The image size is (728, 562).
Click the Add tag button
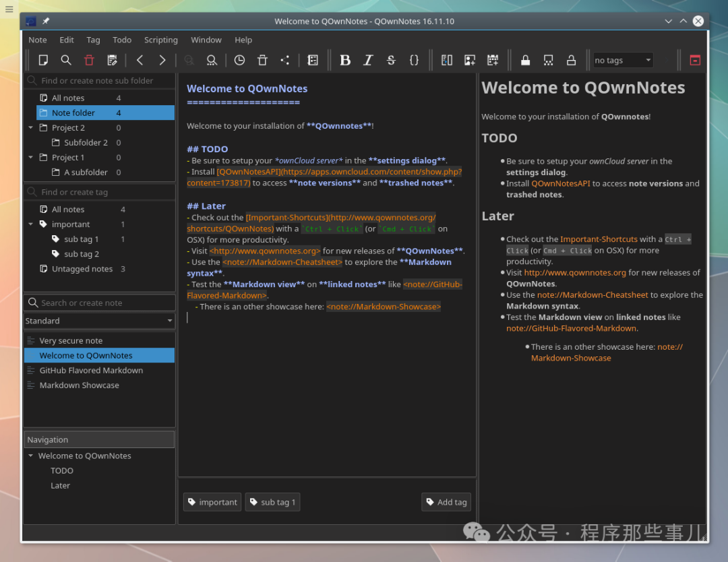point(446,502)
